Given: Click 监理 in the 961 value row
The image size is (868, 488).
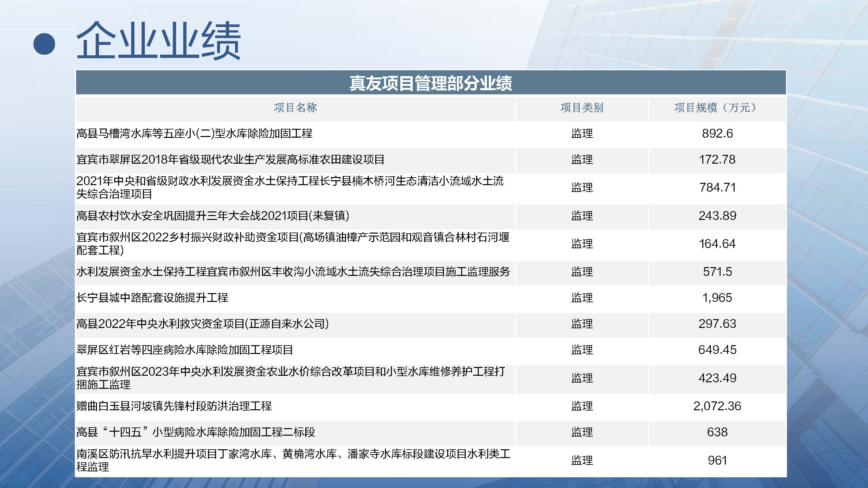Looking at the screenshot, I should click(582, 460).
